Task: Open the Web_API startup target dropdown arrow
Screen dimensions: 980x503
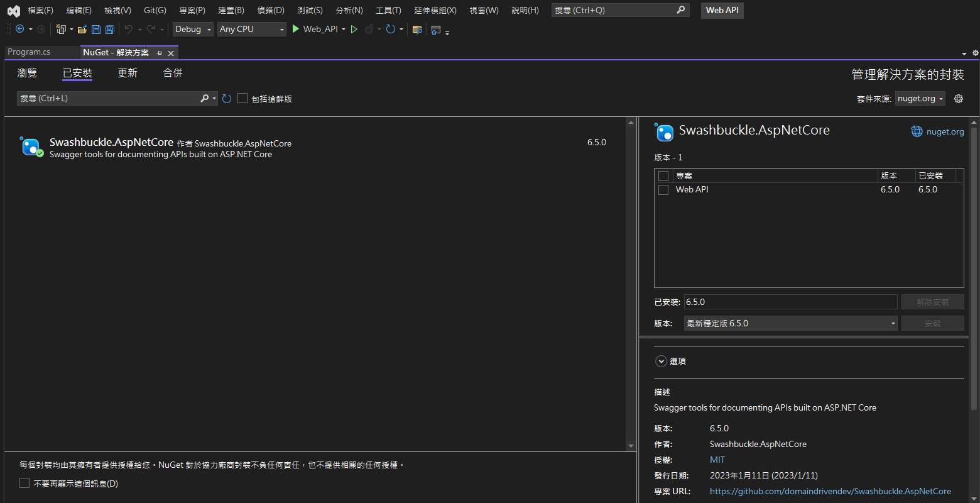Action: (344, 30)
